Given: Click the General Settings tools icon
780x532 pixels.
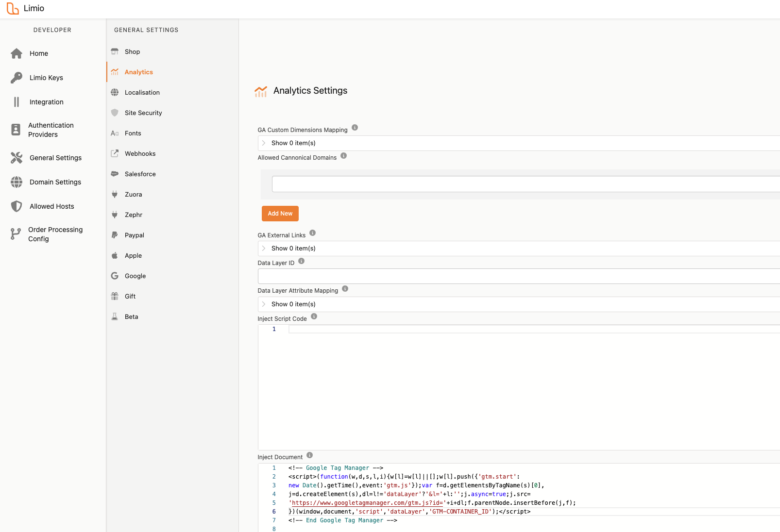Looking at the screenshot, I should coord(17,158).
